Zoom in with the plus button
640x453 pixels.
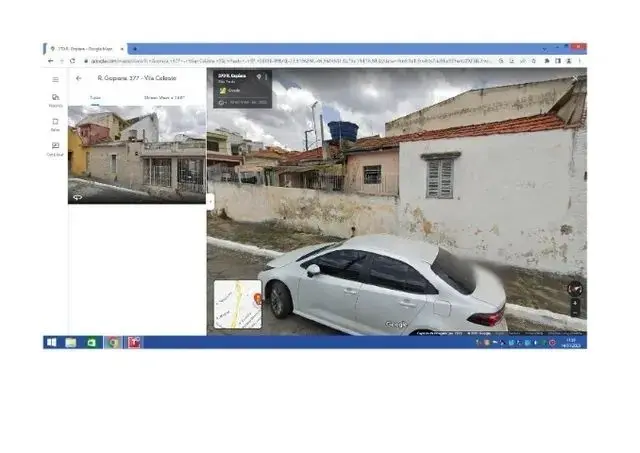click(x=574, y=303)
